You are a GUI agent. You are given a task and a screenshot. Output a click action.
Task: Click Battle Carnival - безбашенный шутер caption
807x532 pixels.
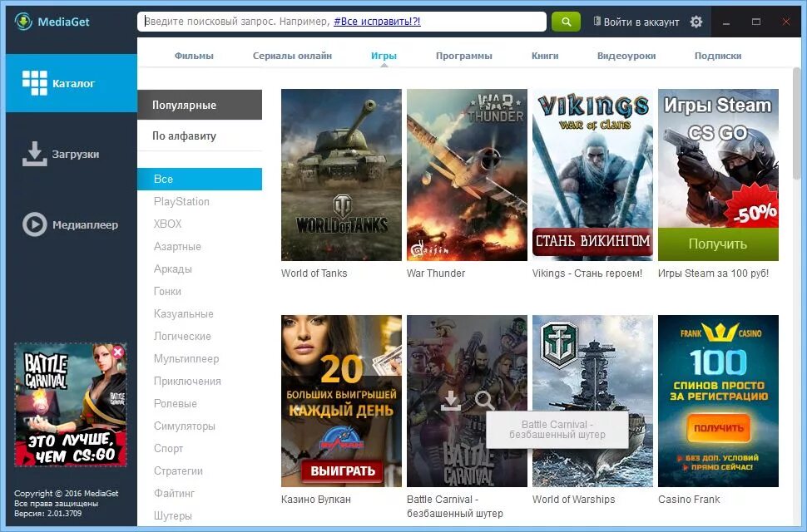coord(455,506)
